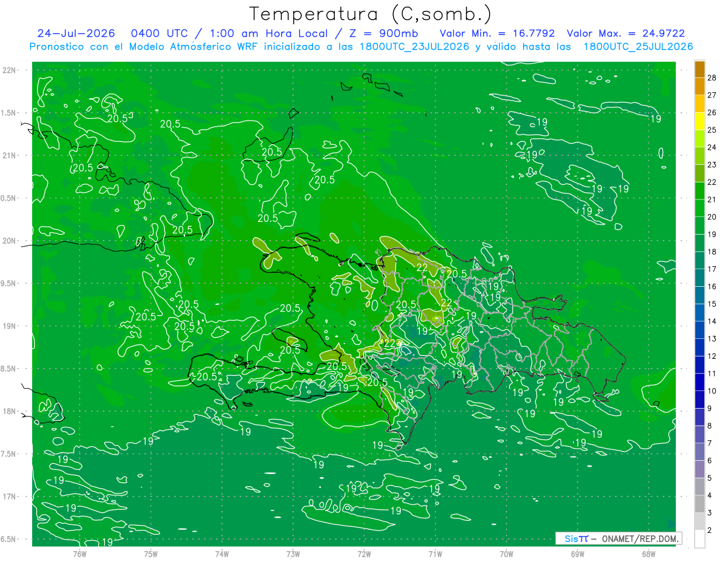The height and width of the screenshot is (562, 728).
Task: Select the '24-Jul-2026' date text
Action: pos(78,33)
